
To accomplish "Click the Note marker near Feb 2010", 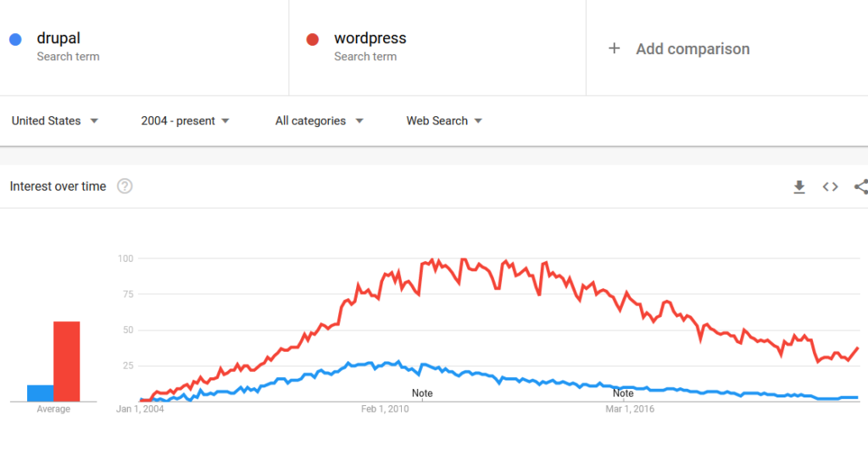I will tap(422, 393).
